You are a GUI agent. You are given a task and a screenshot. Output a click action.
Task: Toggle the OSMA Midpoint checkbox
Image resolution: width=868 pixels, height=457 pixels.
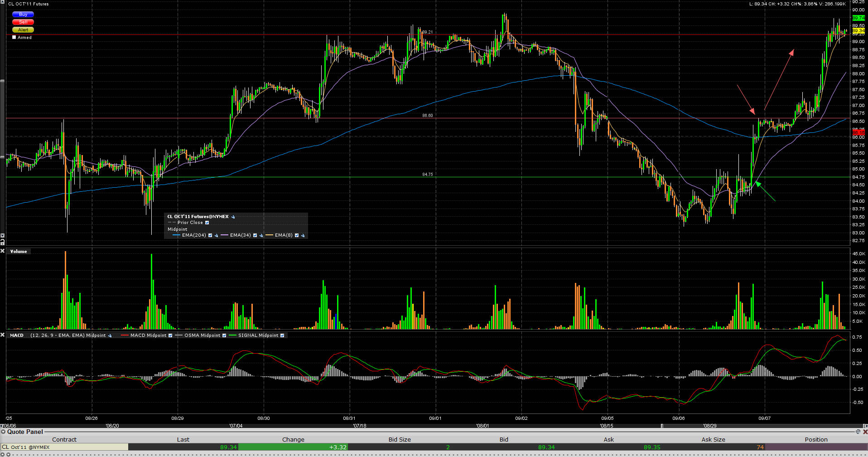coord(224,335)
